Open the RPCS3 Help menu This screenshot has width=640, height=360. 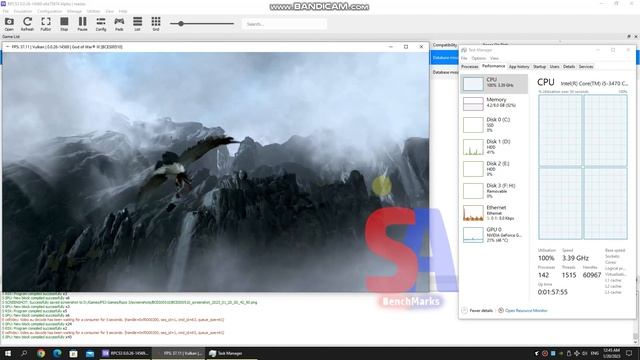pos(123,11)
